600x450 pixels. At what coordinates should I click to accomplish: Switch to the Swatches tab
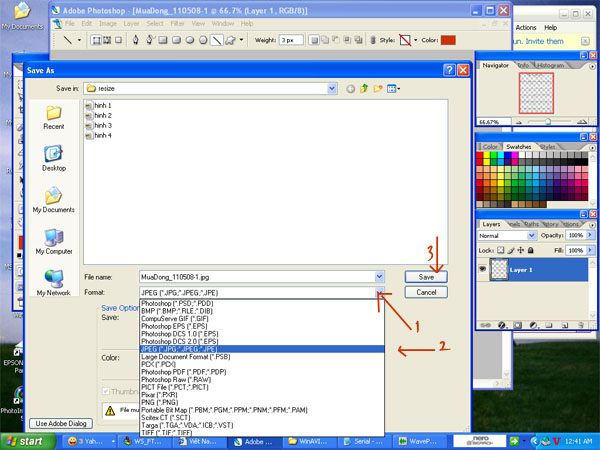tap(518, 147)
